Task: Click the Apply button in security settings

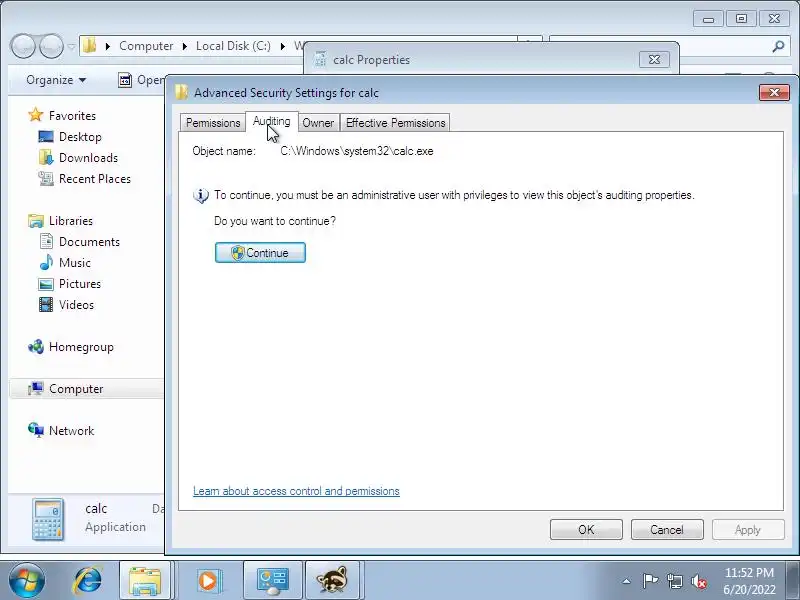Action: [x=748, y=530]
